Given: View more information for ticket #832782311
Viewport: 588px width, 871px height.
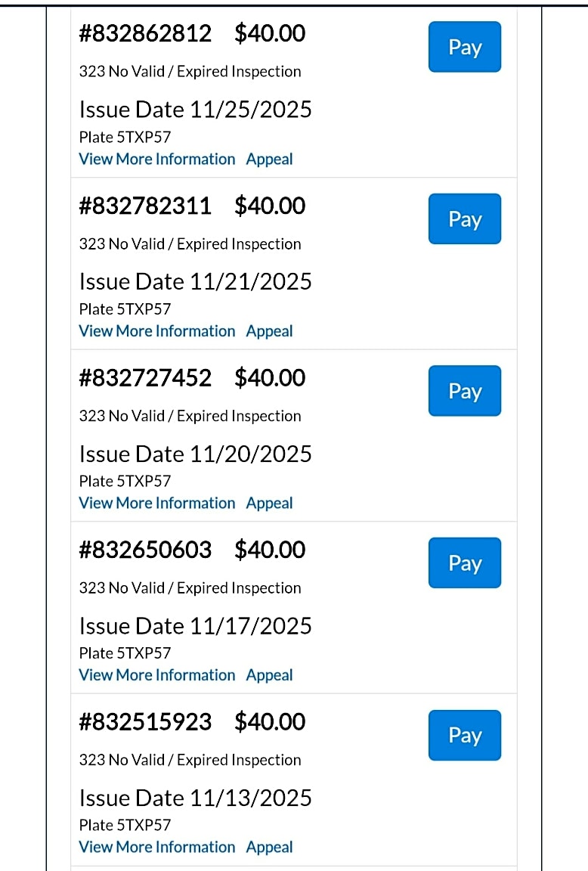Looking at the screenshot, I should 156,331.
